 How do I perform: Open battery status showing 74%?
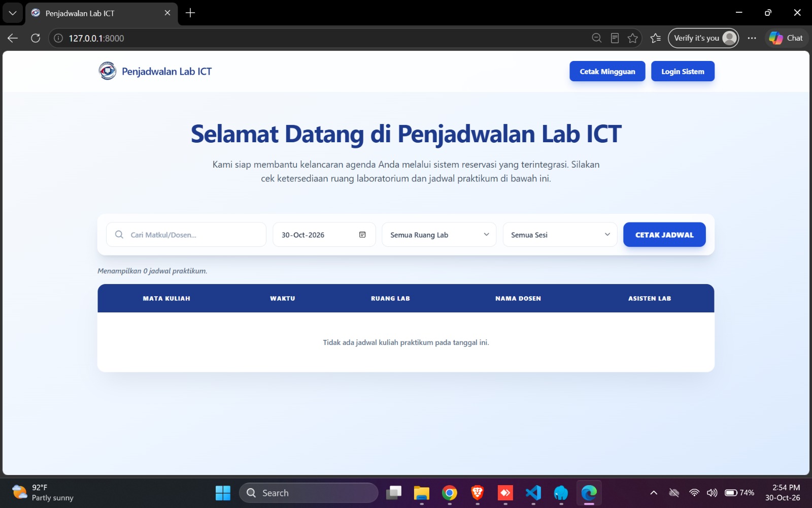[739, 493]
